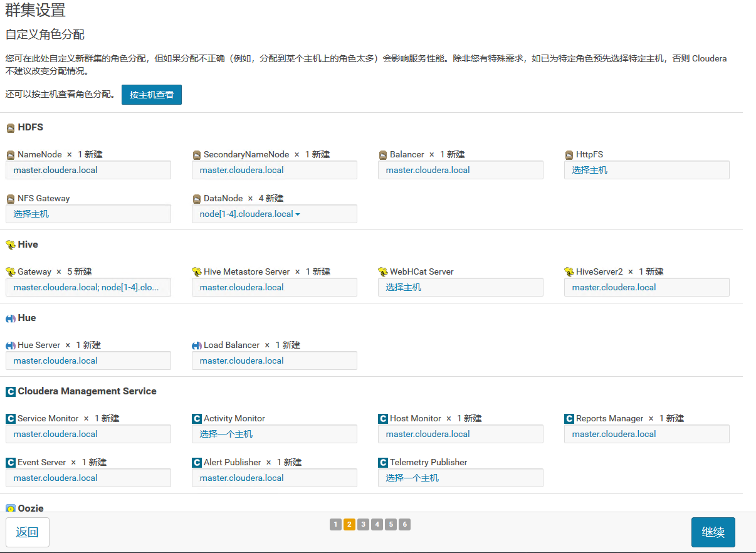Open the Alert Publisher host field

275,478
